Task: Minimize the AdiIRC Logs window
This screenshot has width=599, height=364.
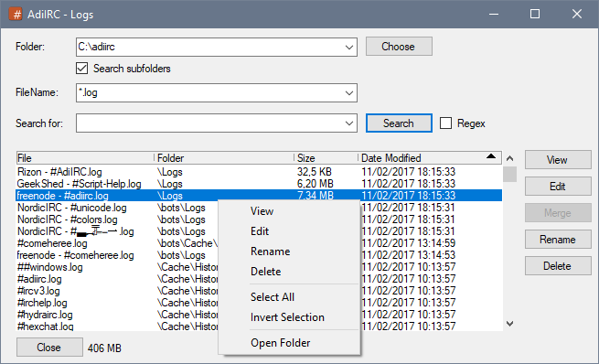Action: [x=494, y=14]
